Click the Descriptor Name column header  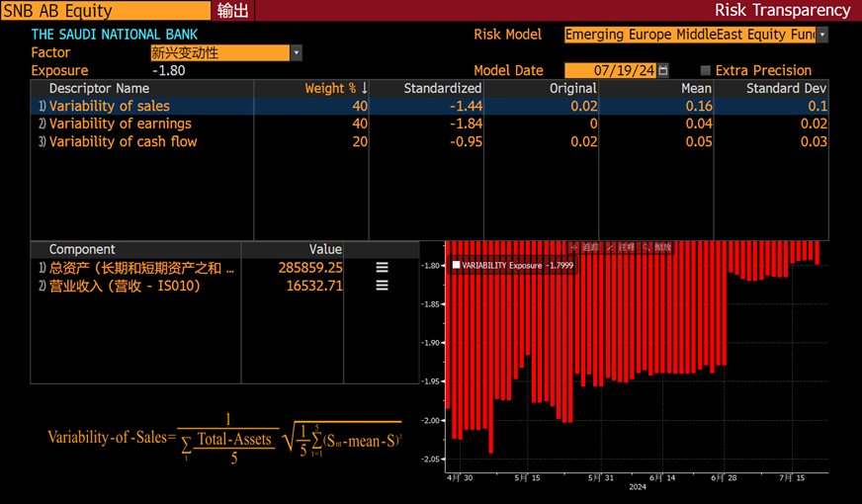point(99,88)
